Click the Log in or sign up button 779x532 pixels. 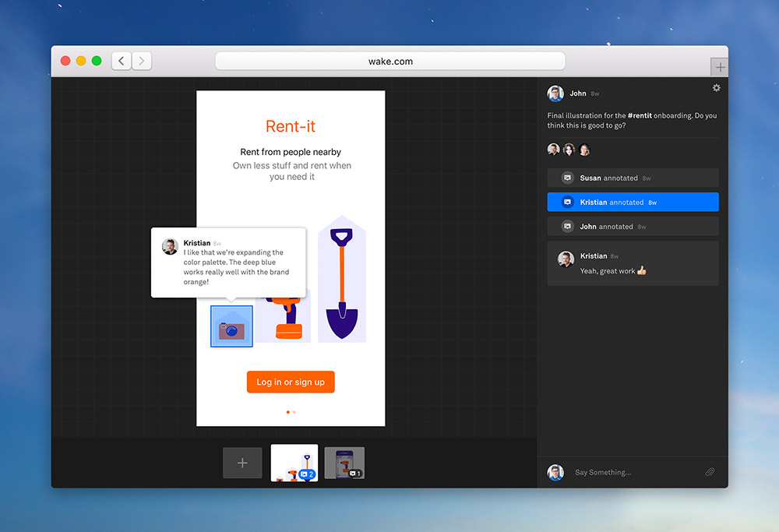pos(291,382)
